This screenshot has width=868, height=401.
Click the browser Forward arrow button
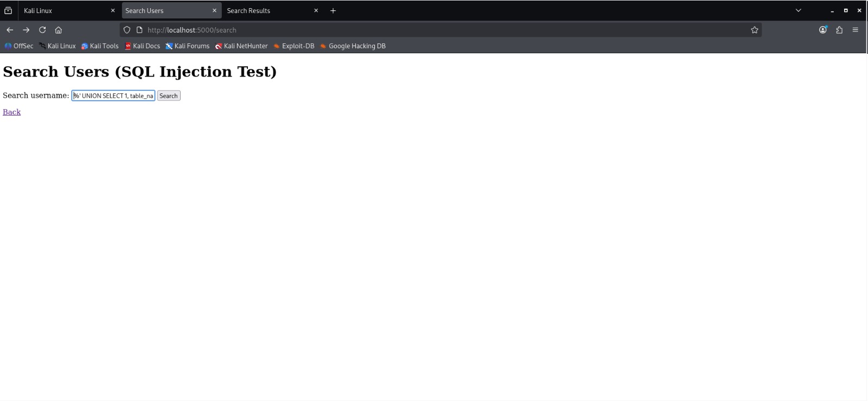click(26, 30)
